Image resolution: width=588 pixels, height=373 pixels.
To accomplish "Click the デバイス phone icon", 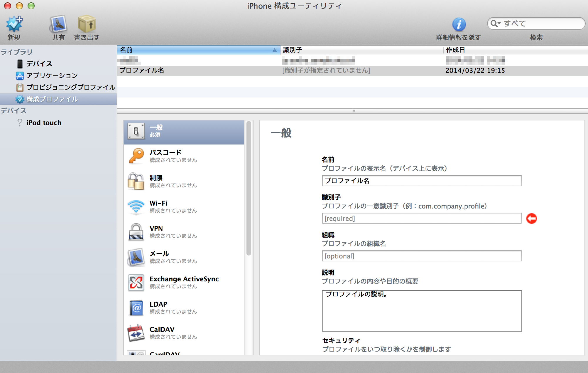I will point(20,64).
